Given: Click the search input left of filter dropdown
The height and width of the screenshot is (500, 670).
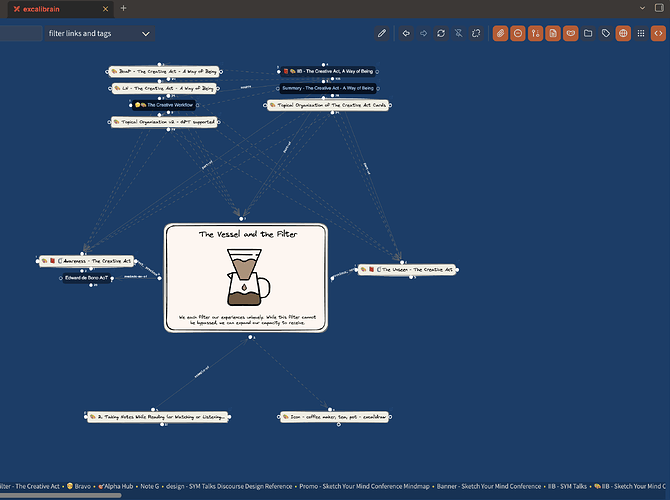Looking at the screenshot, I should click(21, 33).
